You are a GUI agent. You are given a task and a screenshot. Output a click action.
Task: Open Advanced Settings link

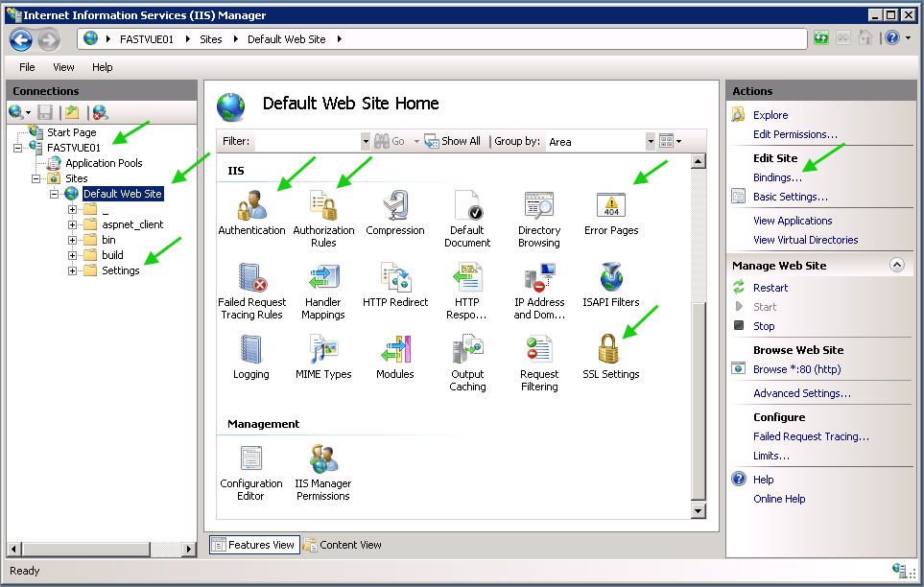coord(801,393)
